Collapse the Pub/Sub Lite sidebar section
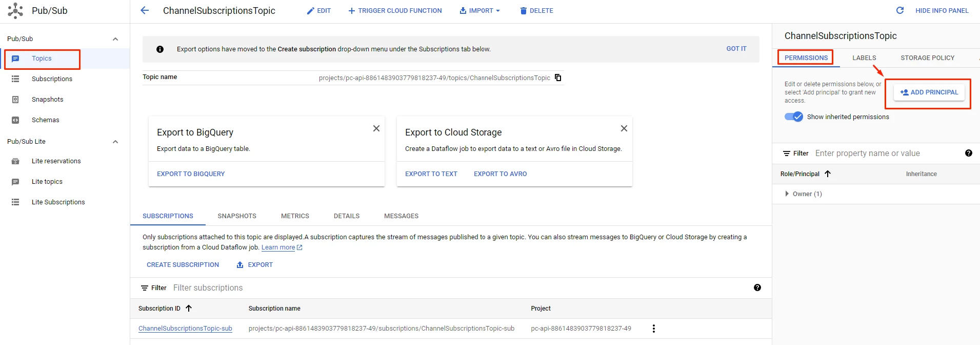 tap(115, 142)
